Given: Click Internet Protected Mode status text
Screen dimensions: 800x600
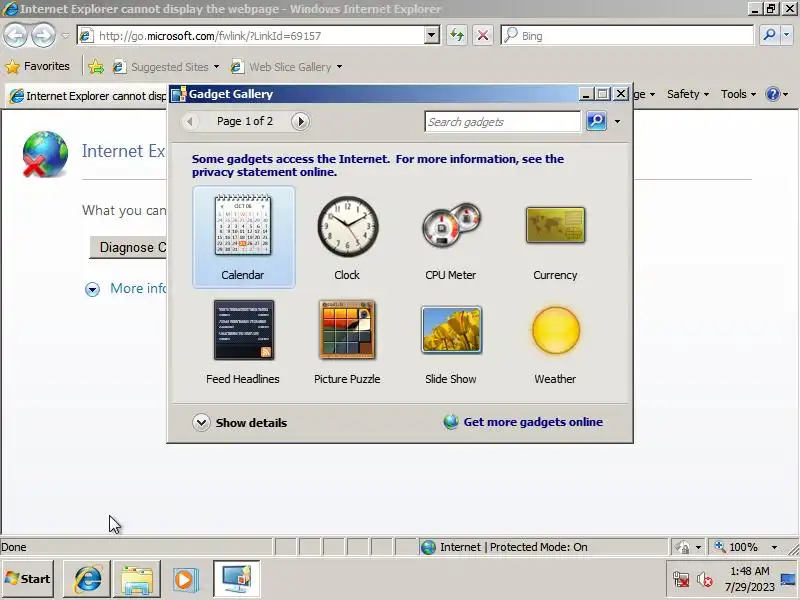Looking at the screenshot, I should [514, 547].
